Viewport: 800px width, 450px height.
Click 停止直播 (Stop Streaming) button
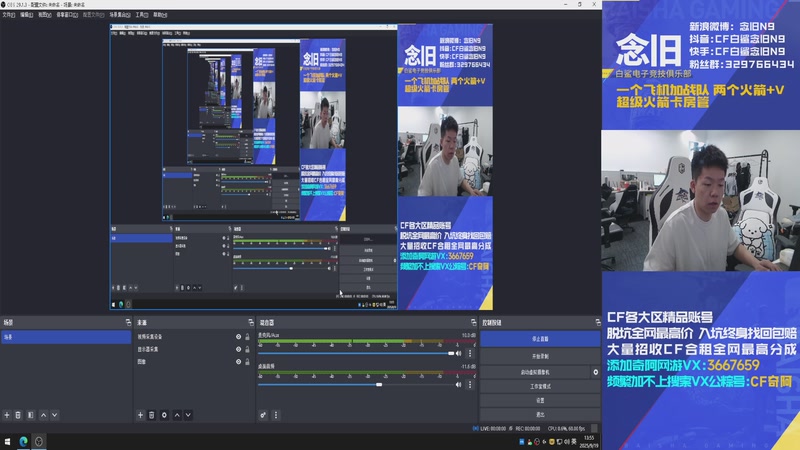pyautogui.click(x=540, y=339)
